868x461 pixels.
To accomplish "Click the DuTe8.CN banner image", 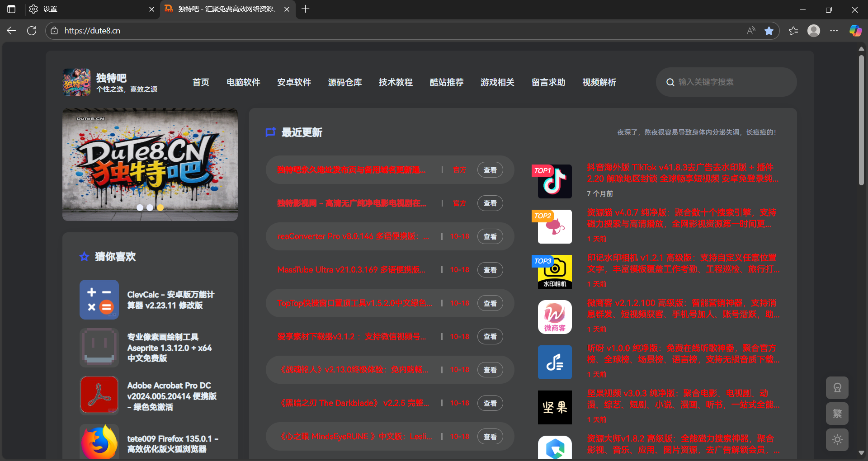I will coord(150,165).
